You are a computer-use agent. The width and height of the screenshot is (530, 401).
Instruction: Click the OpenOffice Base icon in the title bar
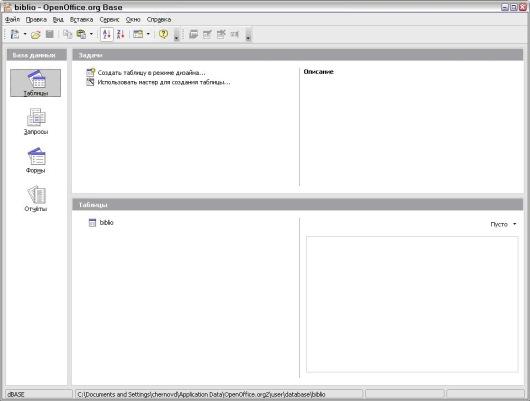tap(7, 7)
